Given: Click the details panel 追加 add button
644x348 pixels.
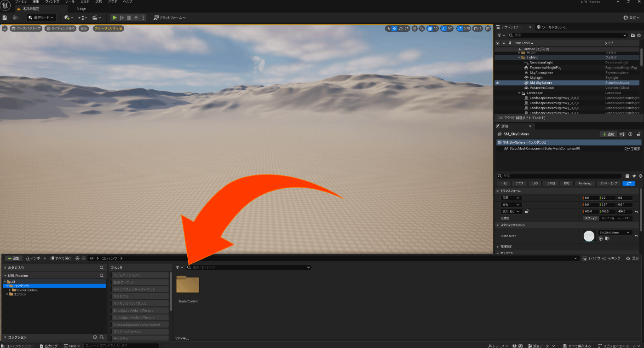Looking at the screenshot, I should point(609,134).
